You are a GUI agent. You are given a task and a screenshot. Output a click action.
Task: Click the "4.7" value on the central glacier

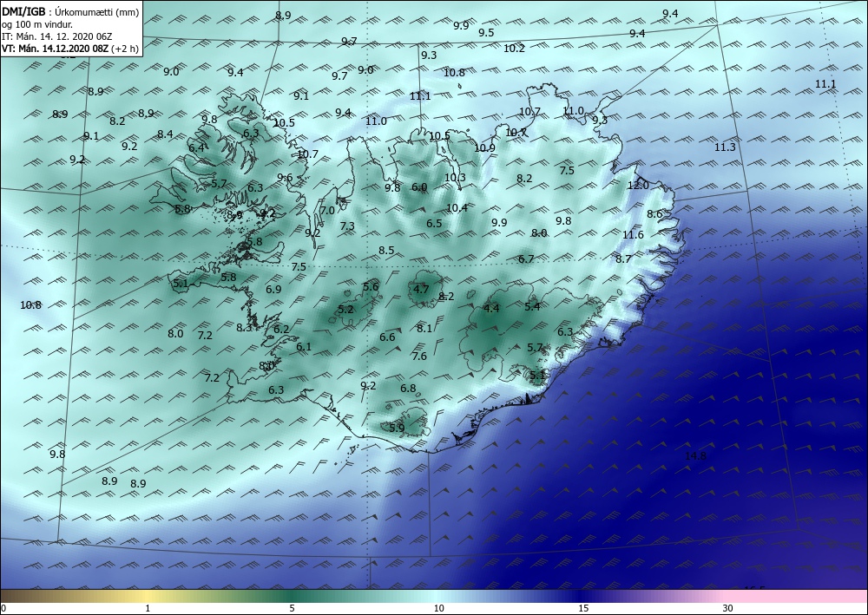[421, 289]
